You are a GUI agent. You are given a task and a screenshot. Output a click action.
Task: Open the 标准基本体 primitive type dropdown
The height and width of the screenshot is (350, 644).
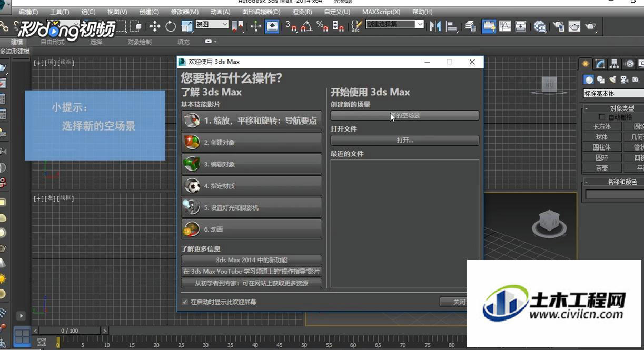tap(613, 94)
